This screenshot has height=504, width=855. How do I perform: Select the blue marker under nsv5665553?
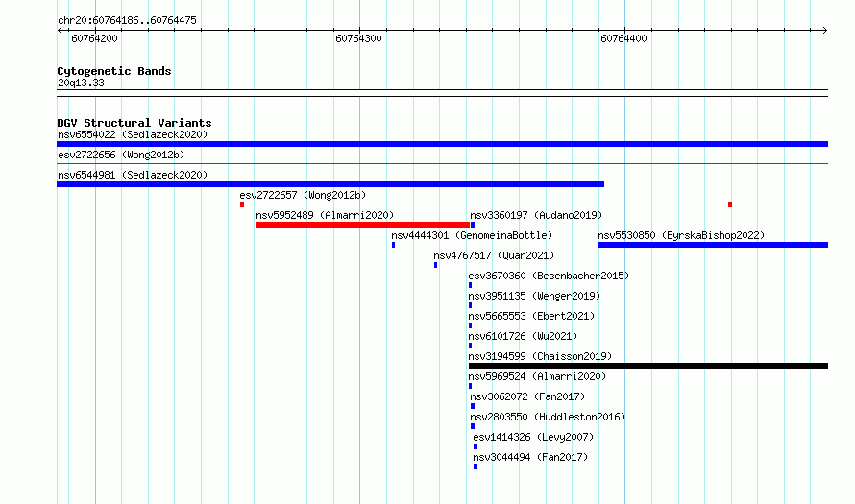[x=470, y=325]
